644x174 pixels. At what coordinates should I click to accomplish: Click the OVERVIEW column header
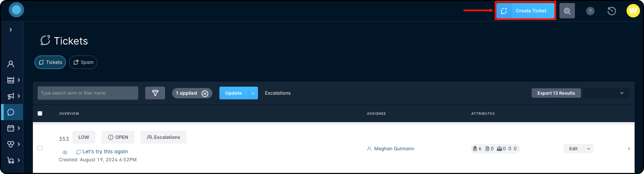[69, 114]
